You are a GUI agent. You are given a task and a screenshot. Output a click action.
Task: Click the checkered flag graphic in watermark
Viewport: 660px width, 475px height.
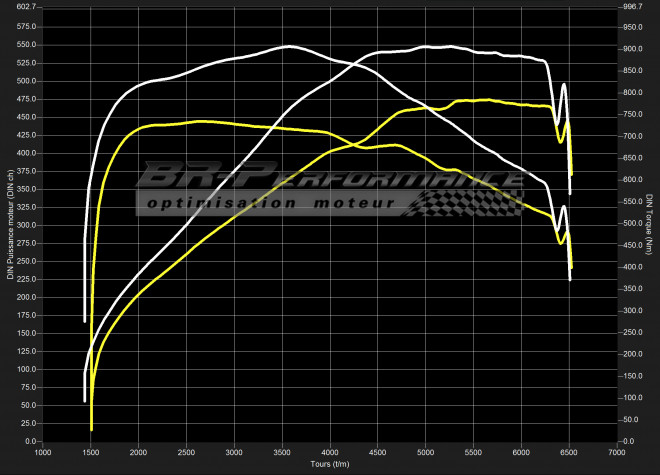pos(470,200)
